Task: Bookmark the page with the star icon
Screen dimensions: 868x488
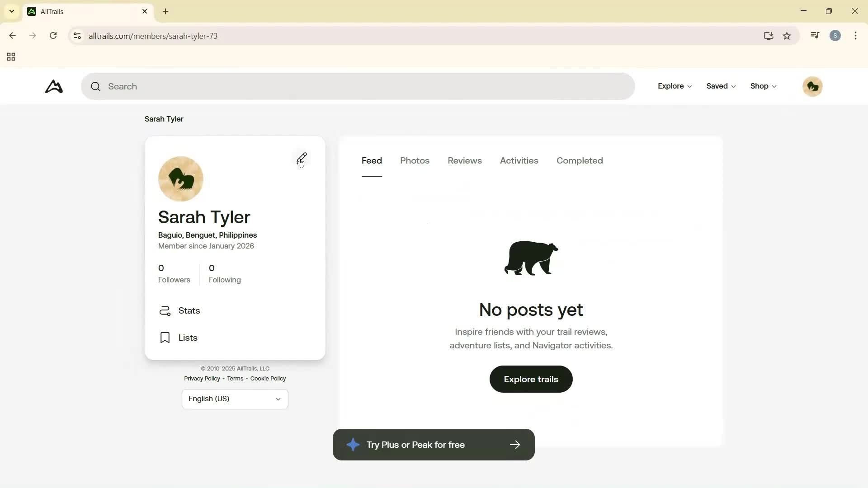Action: tap(787, 36)
